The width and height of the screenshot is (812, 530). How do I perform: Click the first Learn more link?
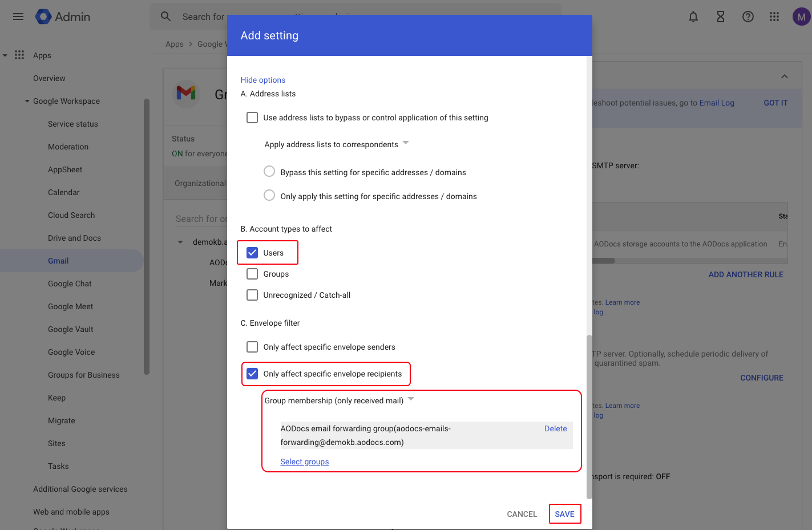[623, 302]
